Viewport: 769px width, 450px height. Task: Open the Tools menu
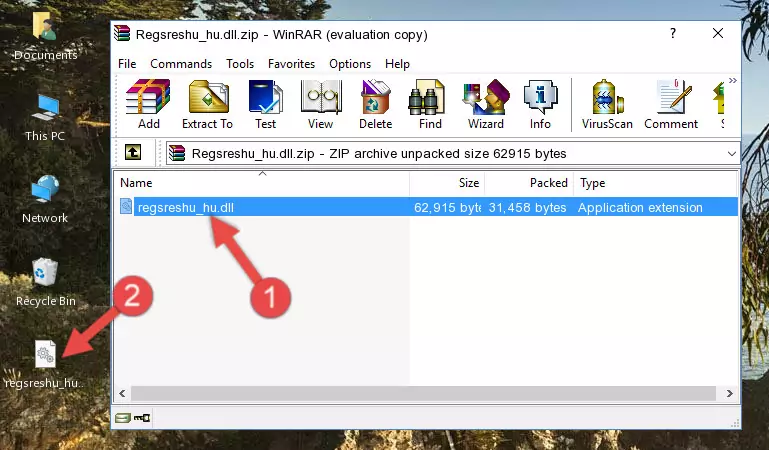point(240,64)
